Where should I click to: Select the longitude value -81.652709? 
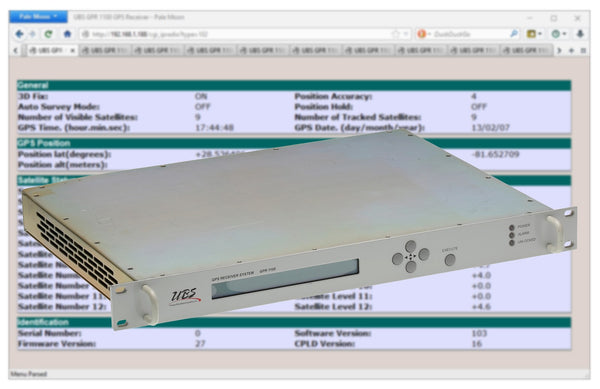(495, 154)
